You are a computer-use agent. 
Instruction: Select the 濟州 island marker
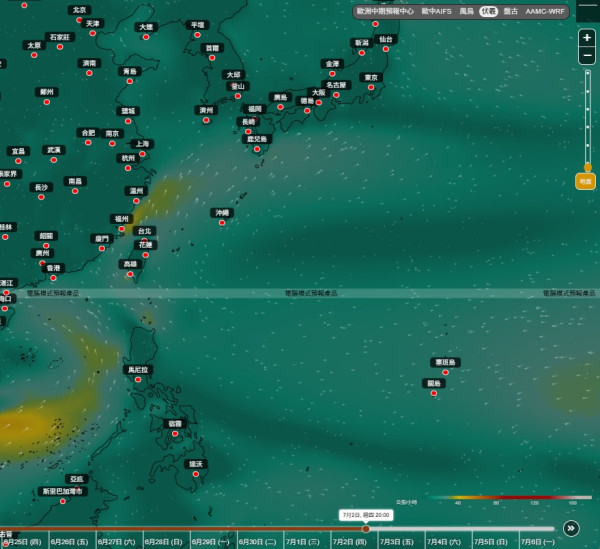pos(206,120)
